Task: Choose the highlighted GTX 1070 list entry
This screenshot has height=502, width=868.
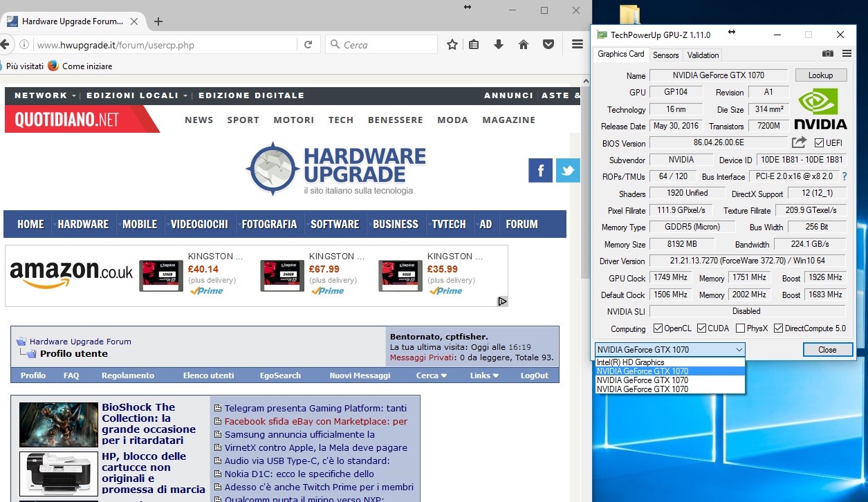Action: pos(670,371)
